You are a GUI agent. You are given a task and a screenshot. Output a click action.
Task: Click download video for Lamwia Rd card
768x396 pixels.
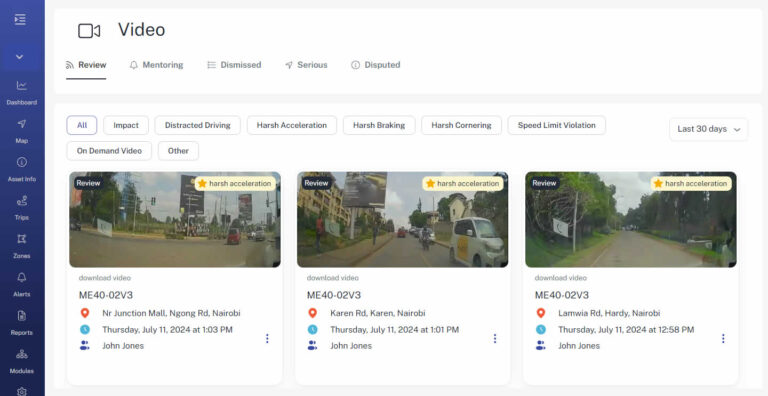(x=560, y=278)
